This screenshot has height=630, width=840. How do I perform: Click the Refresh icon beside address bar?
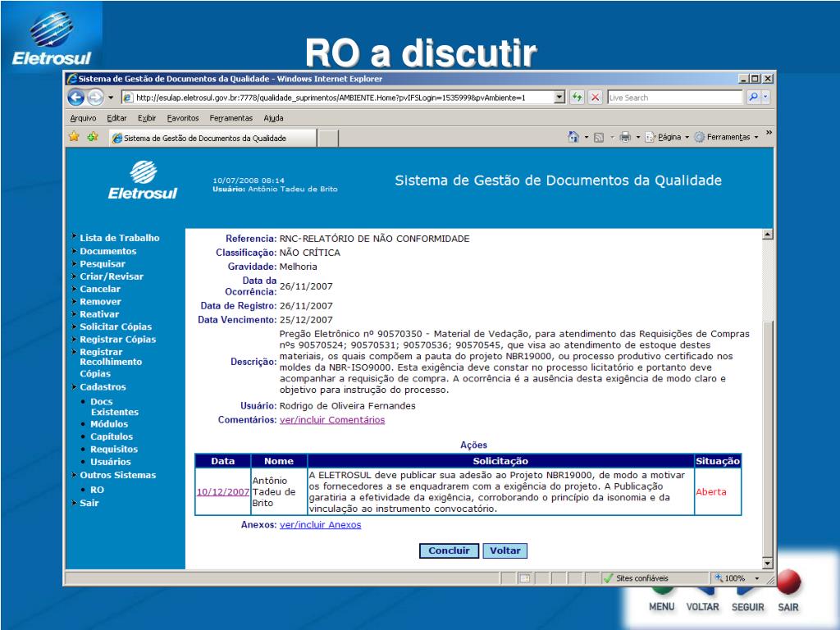577,98
